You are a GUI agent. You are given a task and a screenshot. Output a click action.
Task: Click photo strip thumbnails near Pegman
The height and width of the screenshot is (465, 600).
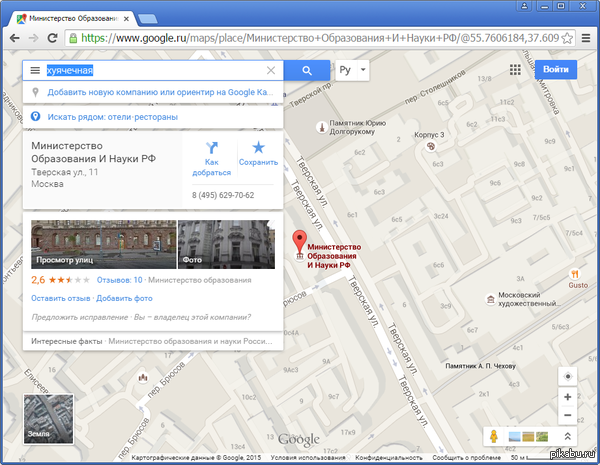pos(528,436)
